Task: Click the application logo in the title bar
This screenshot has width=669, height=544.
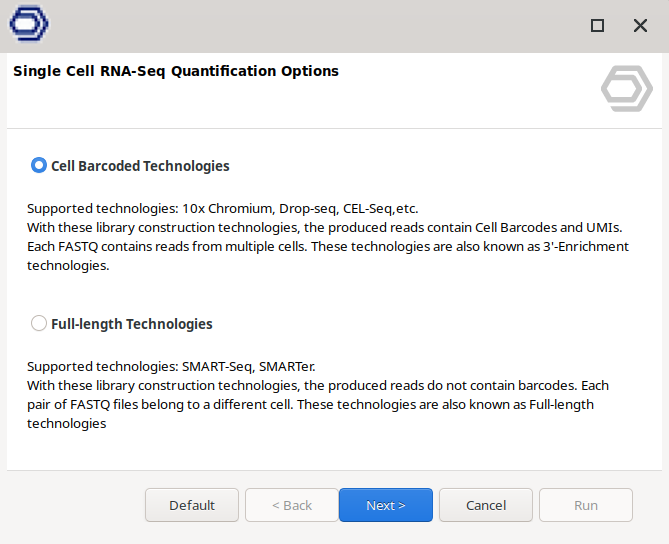Action: (x=29, y=26)
